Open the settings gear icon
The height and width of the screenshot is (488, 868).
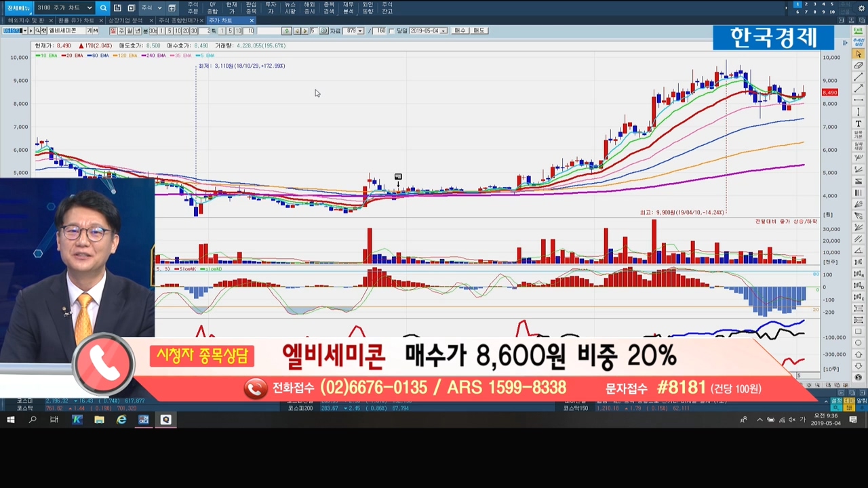[x=862, y=8]
